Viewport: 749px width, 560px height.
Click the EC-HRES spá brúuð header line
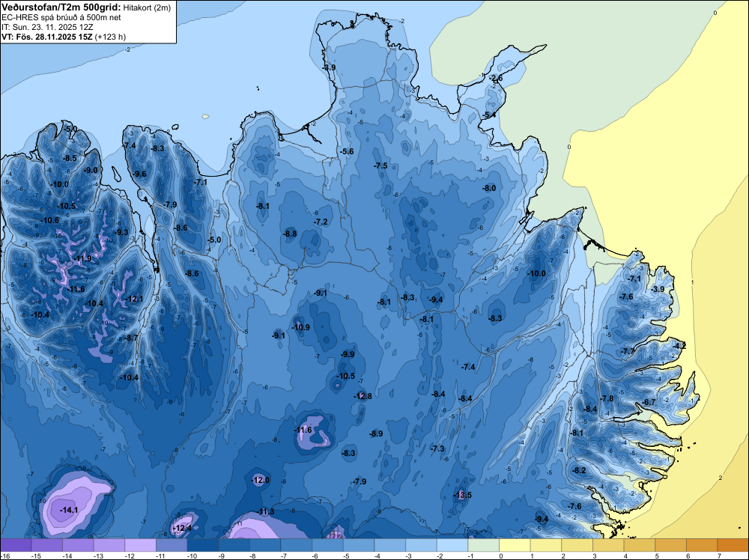(61, 18)
